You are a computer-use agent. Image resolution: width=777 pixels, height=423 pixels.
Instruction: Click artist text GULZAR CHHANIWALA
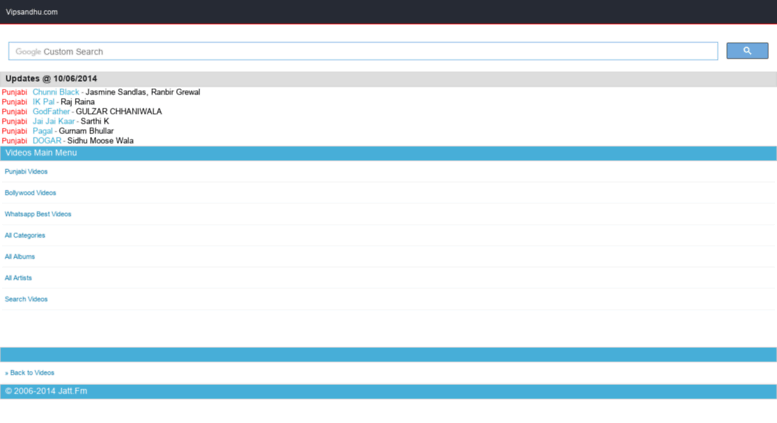(x=119, y=111)
